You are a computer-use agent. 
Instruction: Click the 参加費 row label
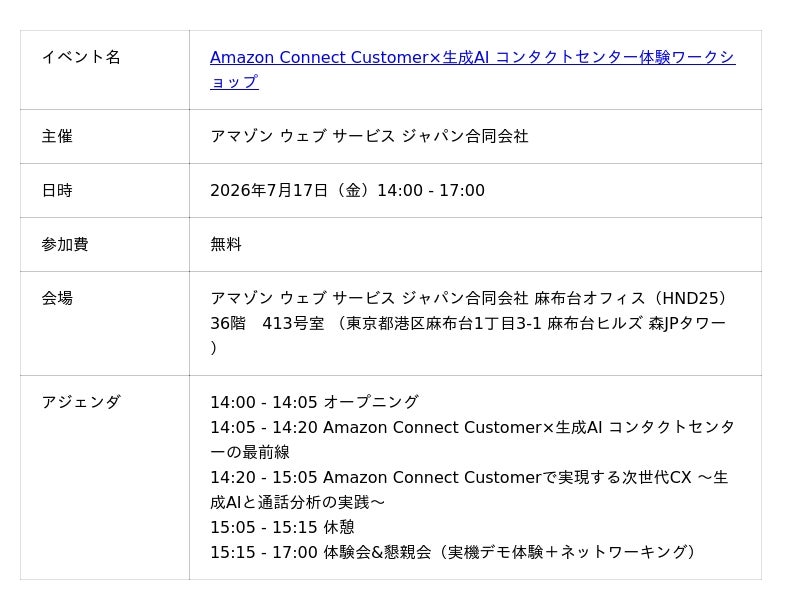[65, 244]
